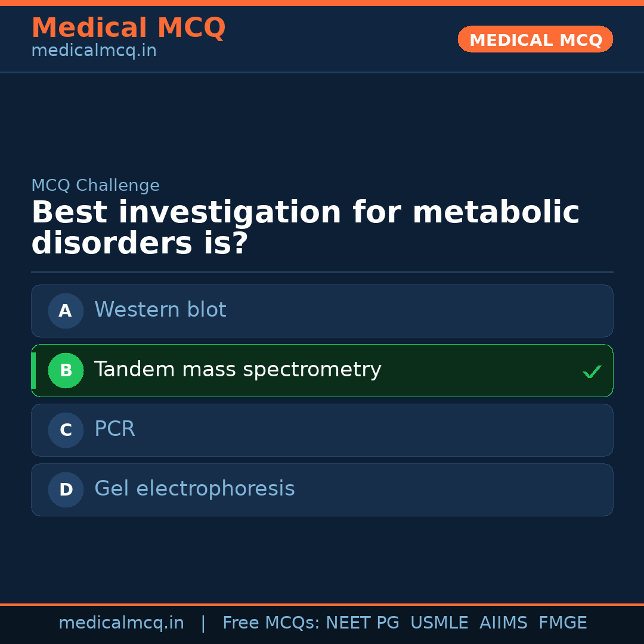Select the NEET PG category in footer
Image resolution: width=644 pixels, height=644 pixels.
pos(362,623)
